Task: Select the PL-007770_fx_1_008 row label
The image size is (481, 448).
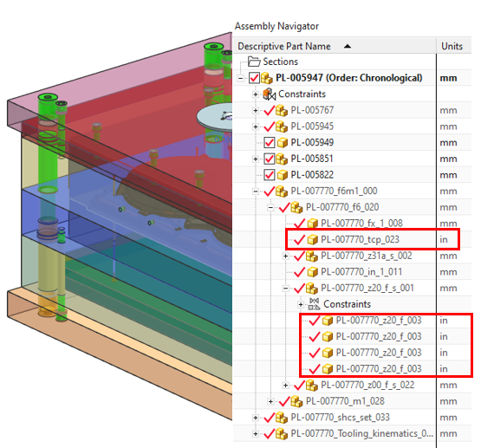Action: coord(361,224)
